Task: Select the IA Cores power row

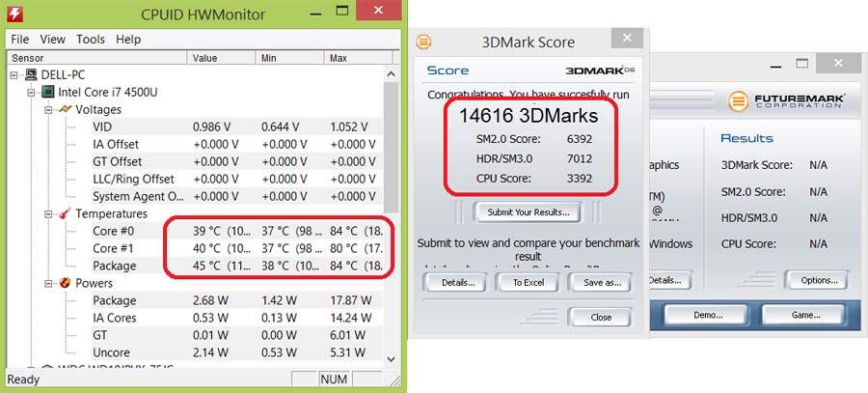Action: [x=237, y=318]
